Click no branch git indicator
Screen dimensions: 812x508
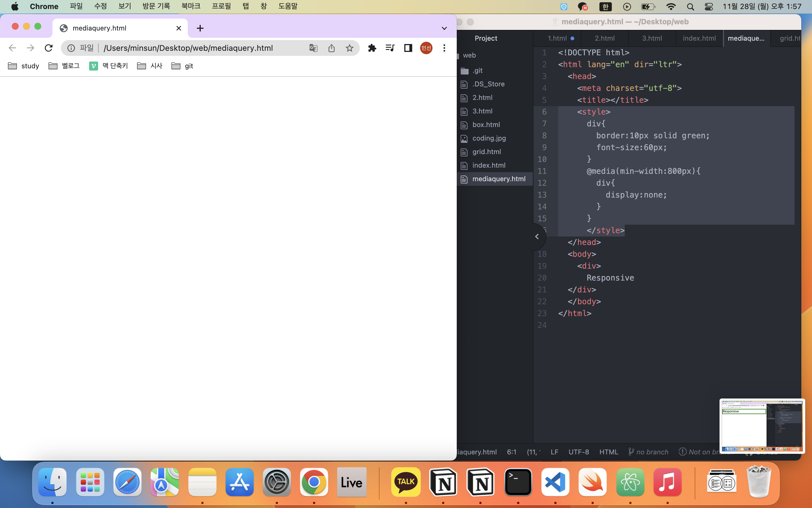(x=648, y=452)
